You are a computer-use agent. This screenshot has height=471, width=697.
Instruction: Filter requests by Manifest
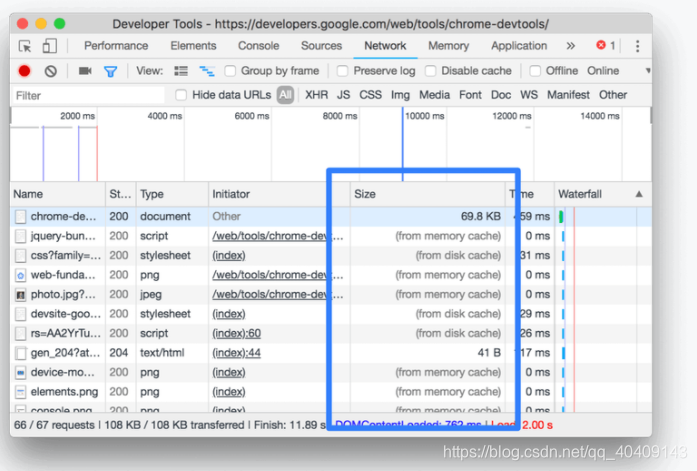coord(568,95)
